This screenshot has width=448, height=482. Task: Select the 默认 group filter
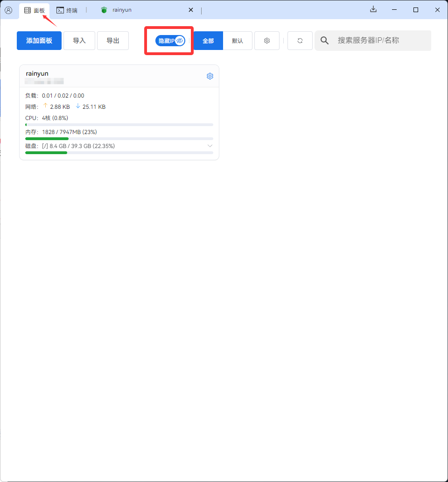click(x=238, y=41)
